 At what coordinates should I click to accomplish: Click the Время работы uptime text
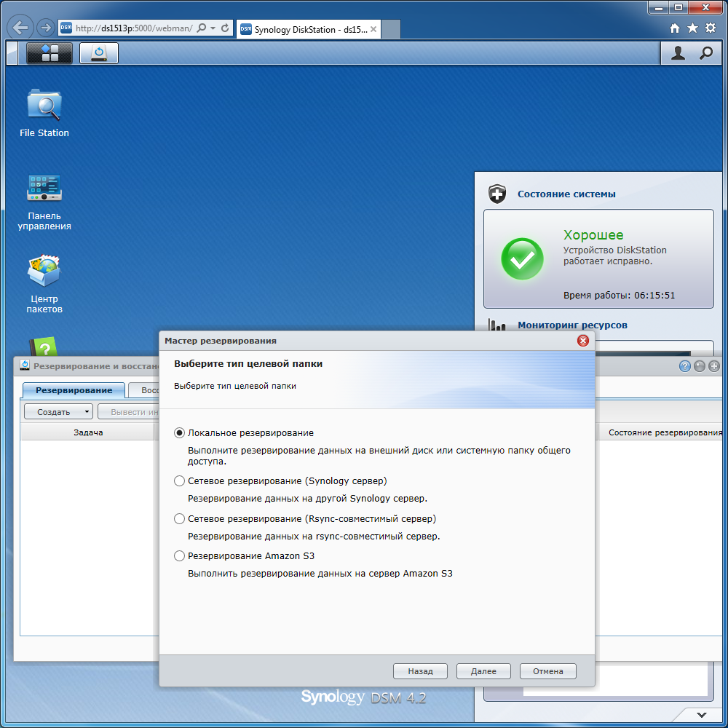619,296
